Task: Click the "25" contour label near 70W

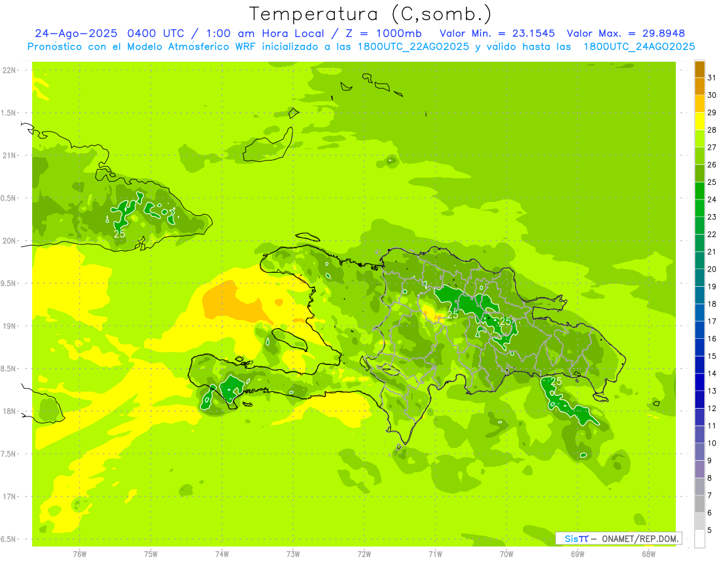Action: [505, 321]
